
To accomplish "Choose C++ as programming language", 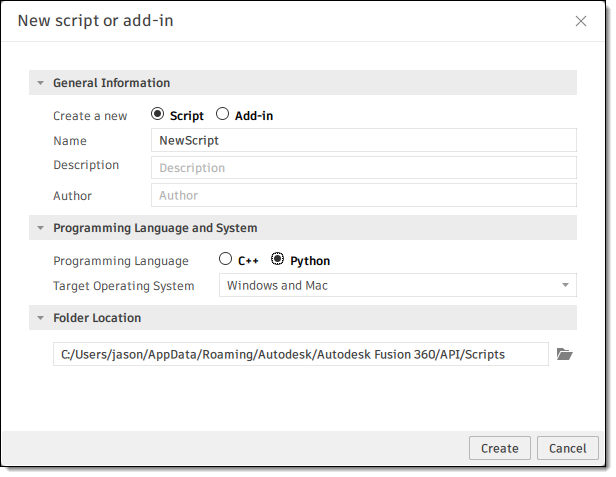I will tap(226, 260).
